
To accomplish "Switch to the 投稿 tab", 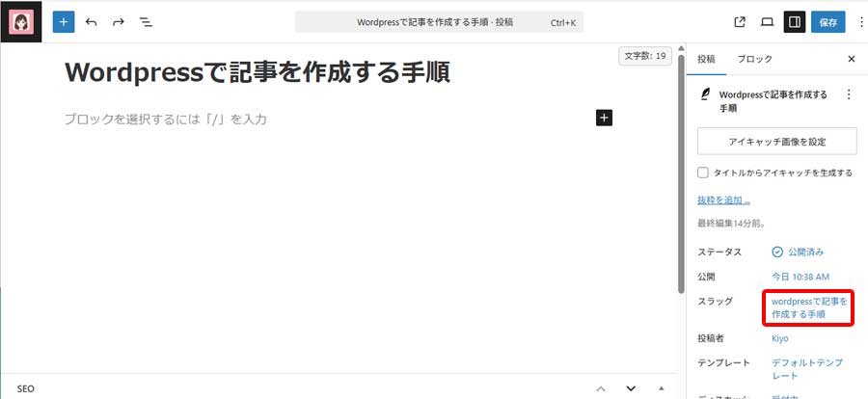I will click(x=706, y=59).
